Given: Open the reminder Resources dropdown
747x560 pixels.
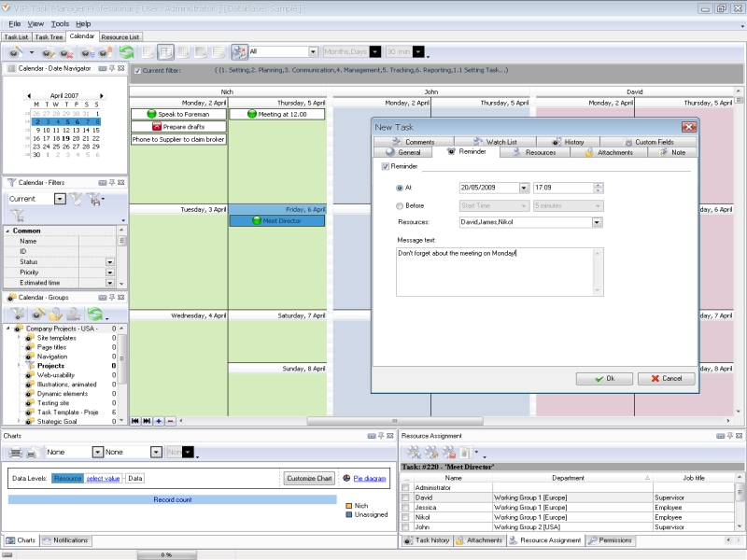Looking at the screenshot, I should [597, 222].
